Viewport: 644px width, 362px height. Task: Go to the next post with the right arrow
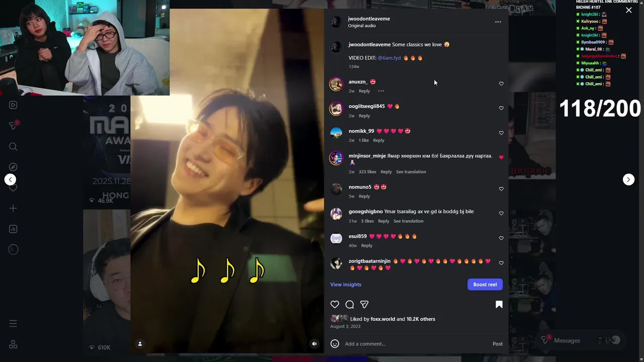(x=628, y=179)
